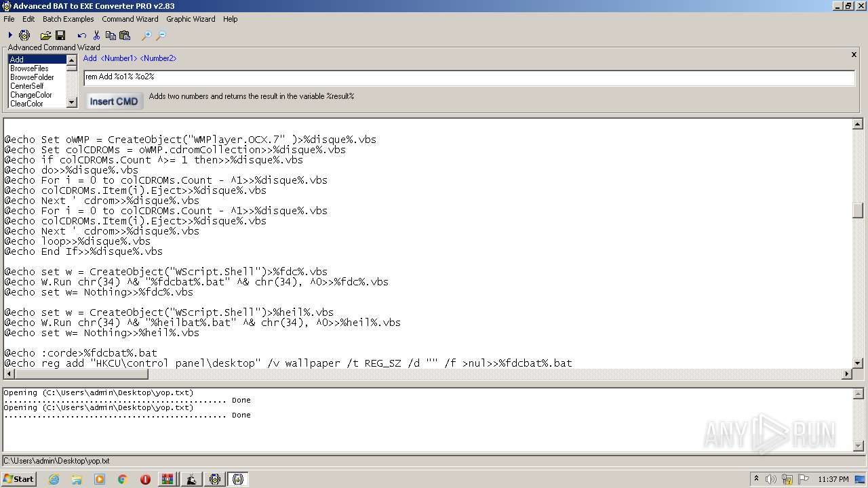Undo the last edit
Viewport: 868px width, 488px height.
point(82,35)
